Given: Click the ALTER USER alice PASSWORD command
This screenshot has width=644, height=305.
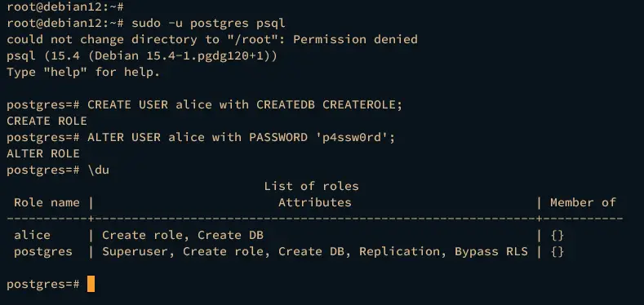Looking at the screenshot, I should click(x=241, y=137).
